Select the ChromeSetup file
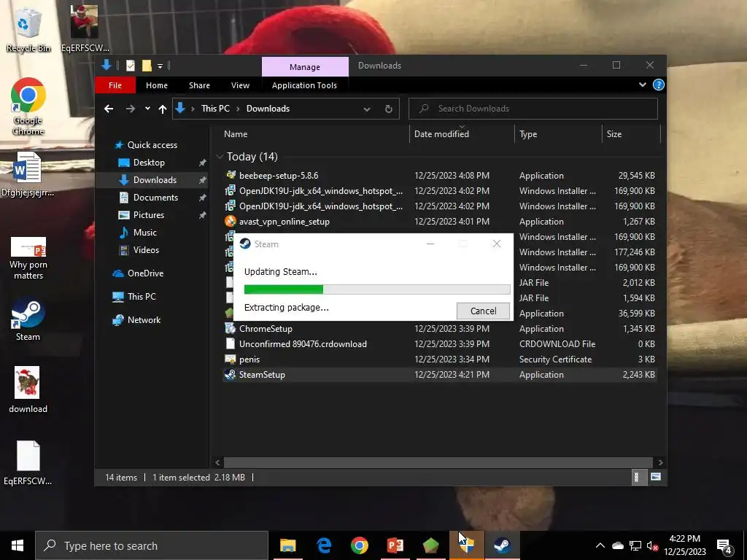The height and width of the screenshot is (560, 747). [x=439, y=329]
